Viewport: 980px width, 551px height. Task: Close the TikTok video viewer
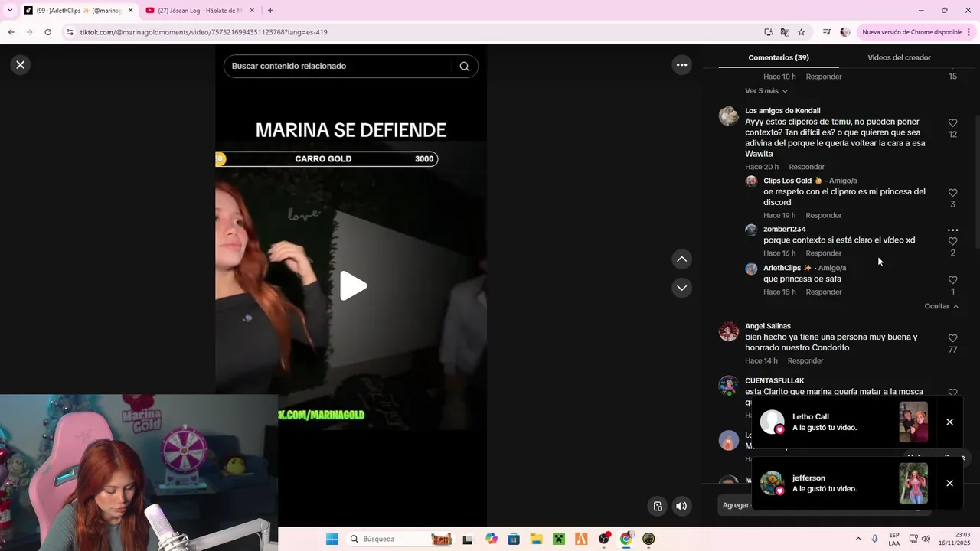click(21, 65)
